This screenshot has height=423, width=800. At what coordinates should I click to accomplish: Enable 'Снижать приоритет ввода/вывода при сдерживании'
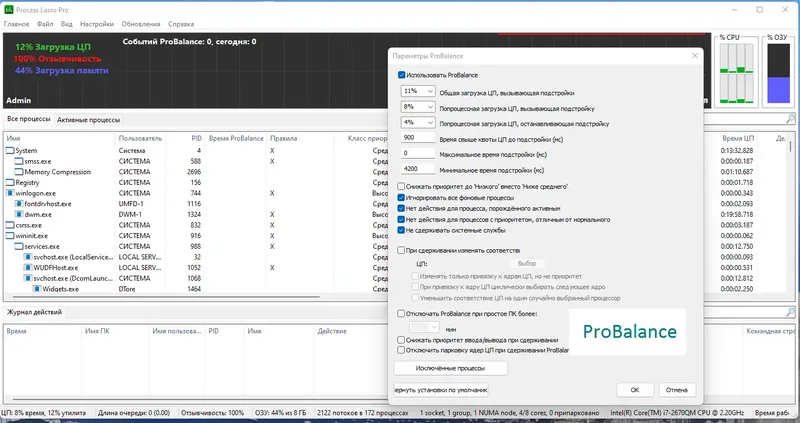coord(402,340)
